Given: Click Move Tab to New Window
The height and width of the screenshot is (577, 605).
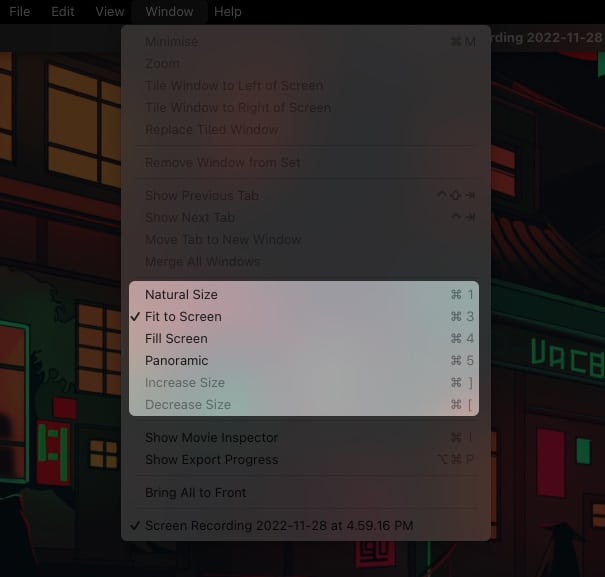Looking at the screenshot, I should pos(304,239).
